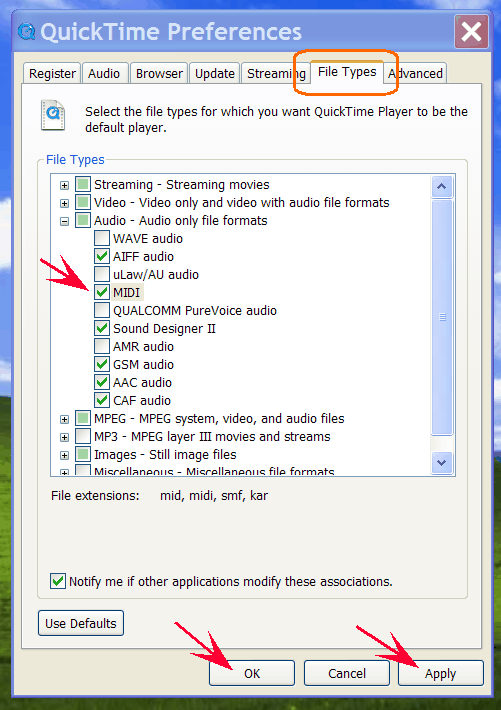Screen dimensions: 501x710
Task: Select 'Video - Video only and video with audio' row
Action: click(241, 202)
